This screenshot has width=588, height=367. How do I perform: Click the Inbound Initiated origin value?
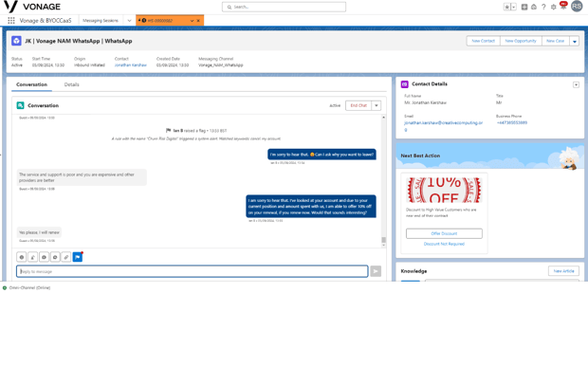tap(89, 65)
